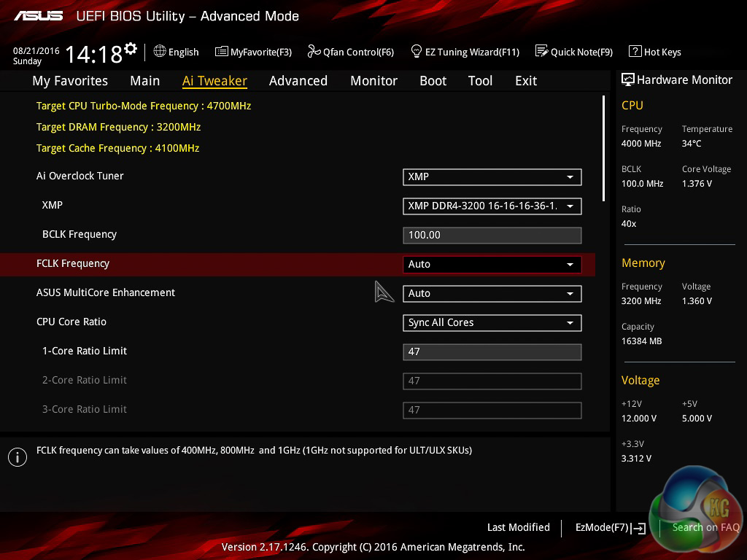Viewport: 747px width, 560px height.
Task: Select the Exit tab
Action: (526, 81)
